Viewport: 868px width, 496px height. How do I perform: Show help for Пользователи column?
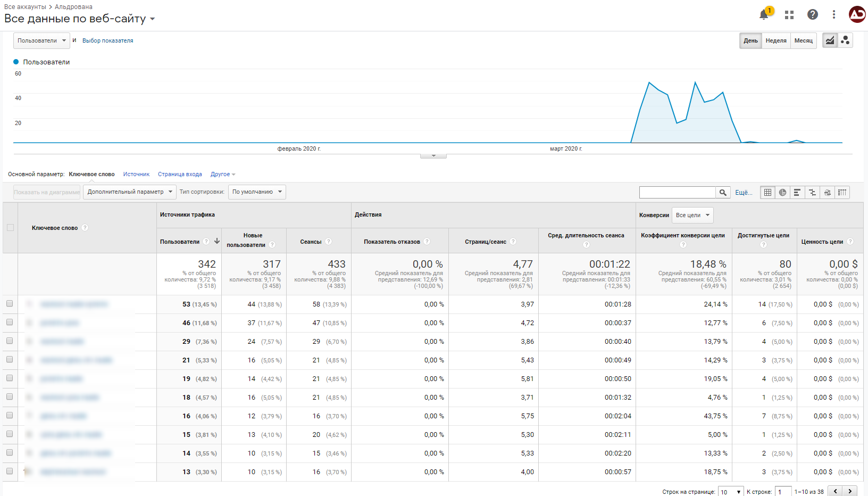click(206, 242)
